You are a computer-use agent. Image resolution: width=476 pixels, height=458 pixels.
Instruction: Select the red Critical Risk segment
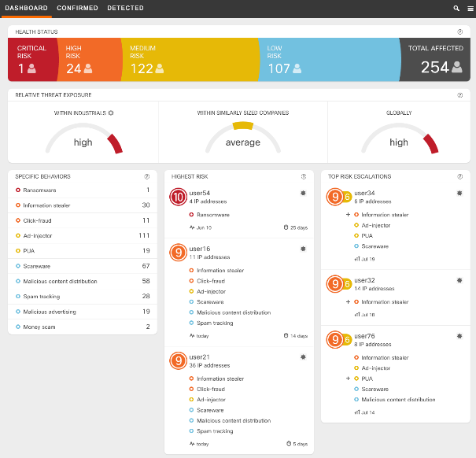click(32, 59)
